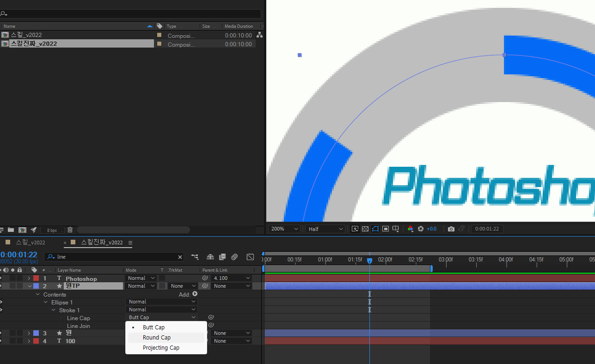Open Ellipse 1 blend mode dropdown
The width and height of the screenshot is (595, 364).
[x=161, y=302]
